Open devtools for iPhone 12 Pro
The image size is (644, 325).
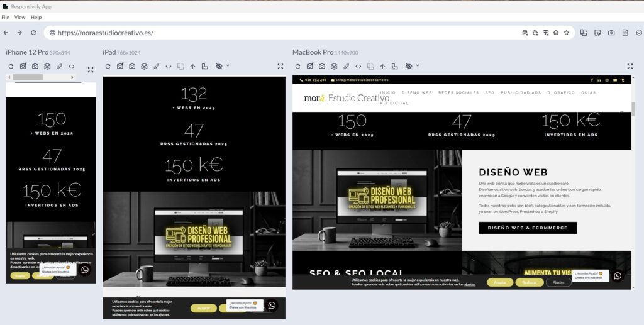[x=60, y=66]
